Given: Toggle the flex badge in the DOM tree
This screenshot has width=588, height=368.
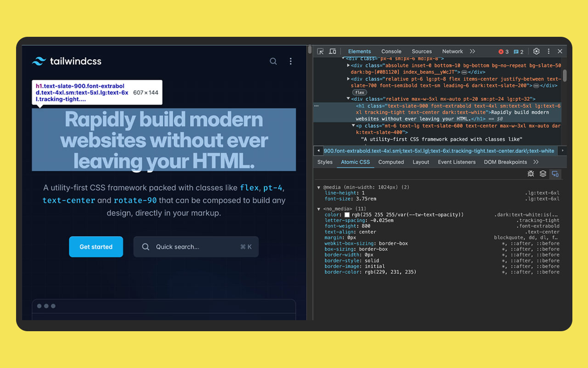Looking at the screenshot, I should tap(359, 92).
